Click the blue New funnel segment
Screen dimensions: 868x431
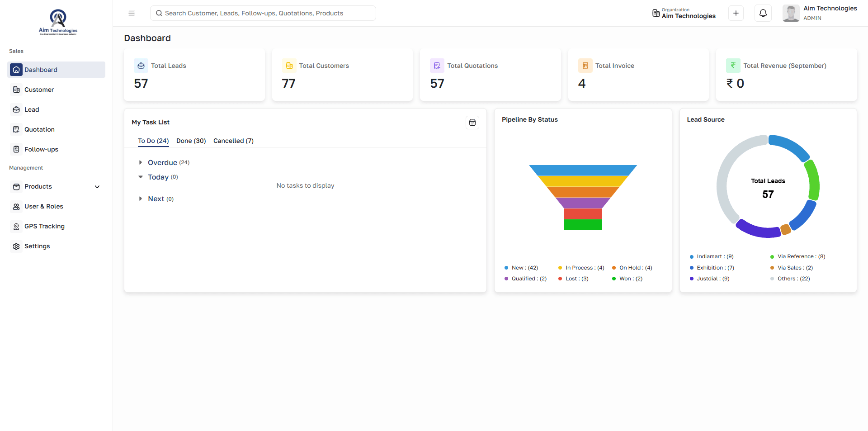(583, 170)
